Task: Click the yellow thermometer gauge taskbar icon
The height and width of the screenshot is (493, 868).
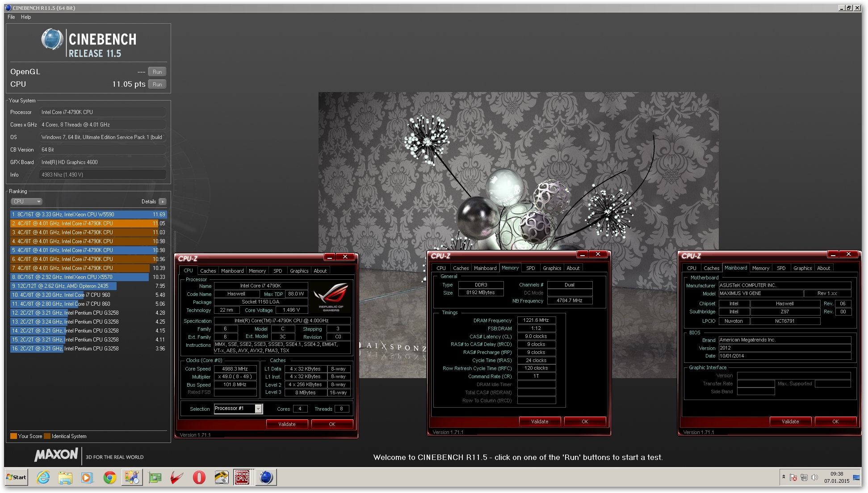Action: (222, 477)
